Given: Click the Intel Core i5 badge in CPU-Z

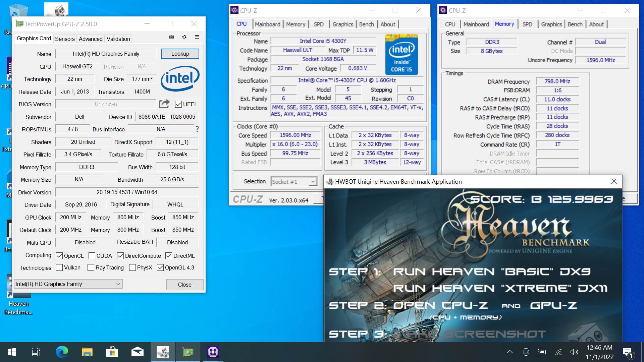Looking at the screenshot, I should (x=401, y=55).
